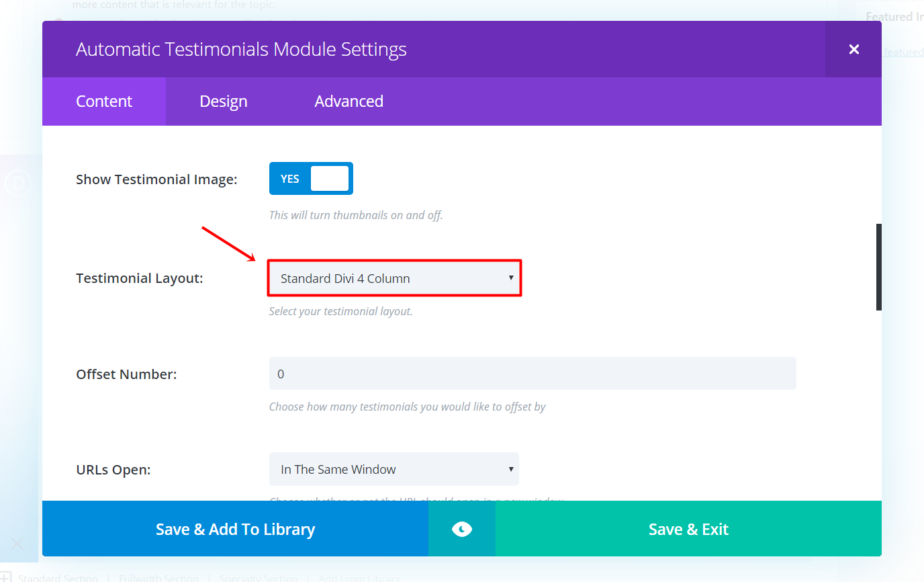Click the faded featured link
This screenshot has height=582, width=924.
click(903, 52)
